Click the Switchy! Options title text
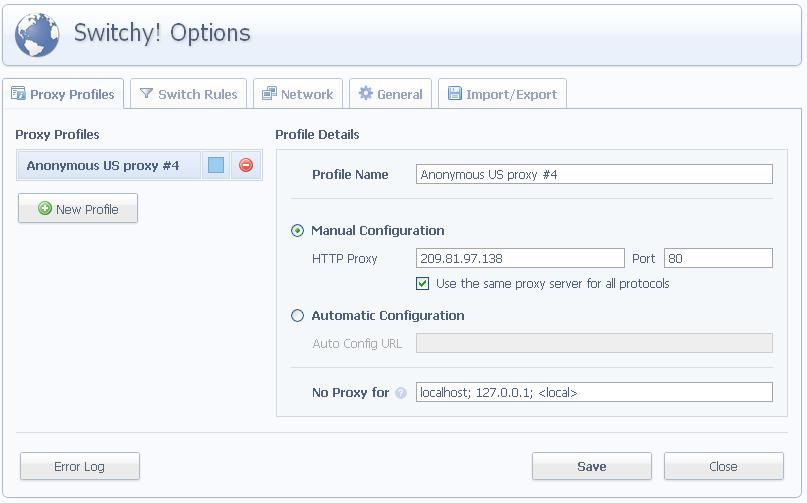 click(162, 33)
